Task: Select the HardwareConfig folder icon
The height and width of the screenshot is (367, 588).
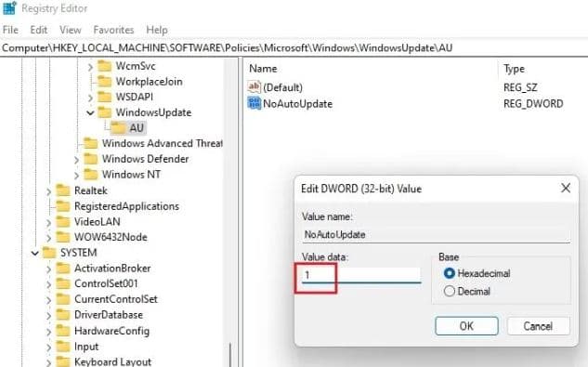Action: coord(63,331)
